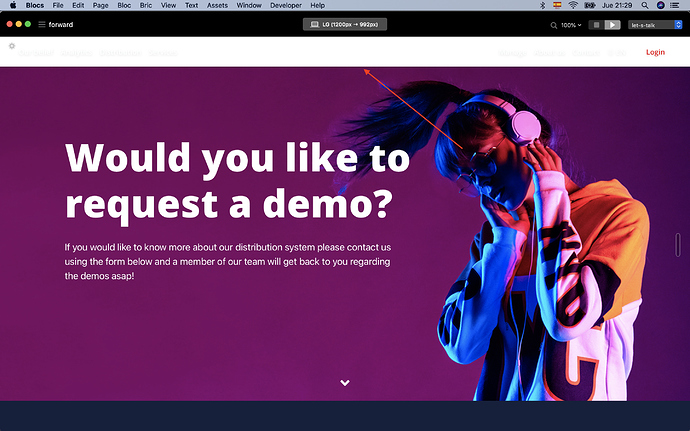Open the hamburger menu beside forward
The image size is (690, 431).
point(42,24)
